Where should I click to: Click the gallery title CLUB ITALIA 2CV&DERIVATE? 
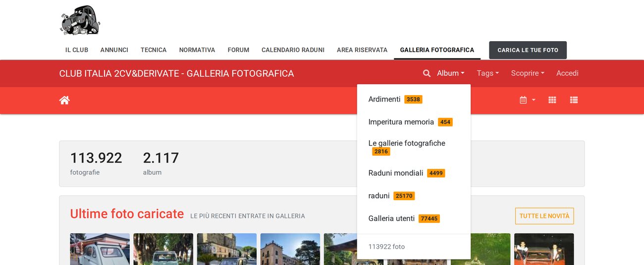coord(176,73)
